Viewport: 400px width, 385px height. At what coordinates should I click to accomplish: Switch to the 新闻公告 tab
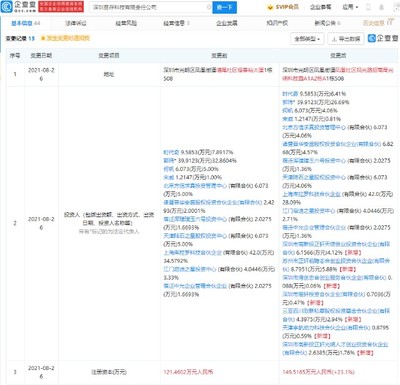click(327, 23)
